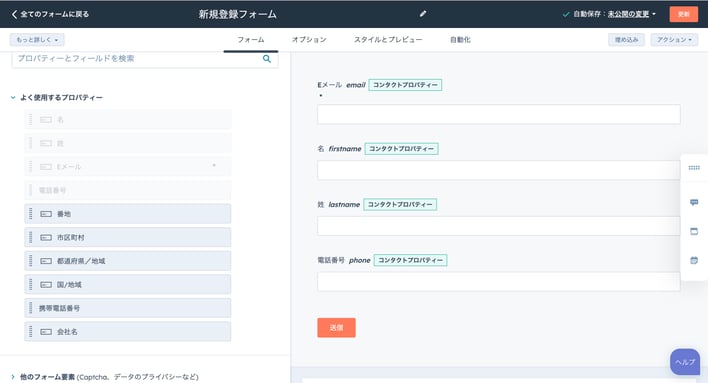
Task: Open the もっと詳しく dropdown
Action: pyautogui.click(x=37, y=40)
